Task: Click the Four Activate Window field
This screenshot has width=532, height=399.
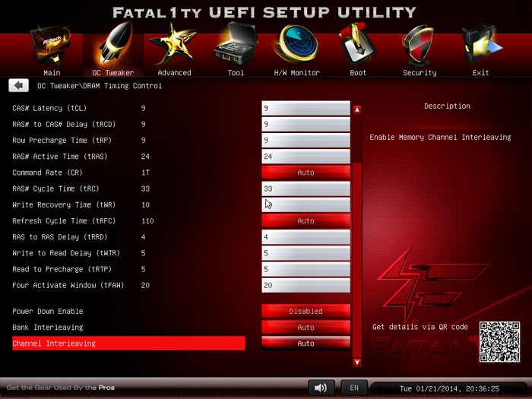Action: 306,285
